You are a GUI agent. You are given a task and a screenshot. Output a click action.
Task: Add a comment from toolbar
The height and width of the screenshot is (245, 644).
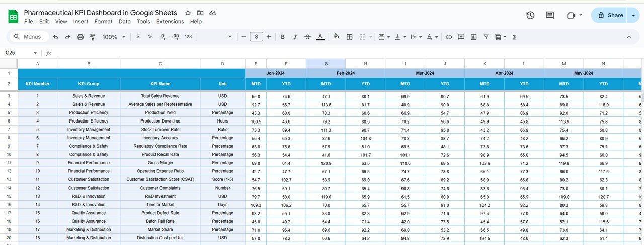coord(461,37)
